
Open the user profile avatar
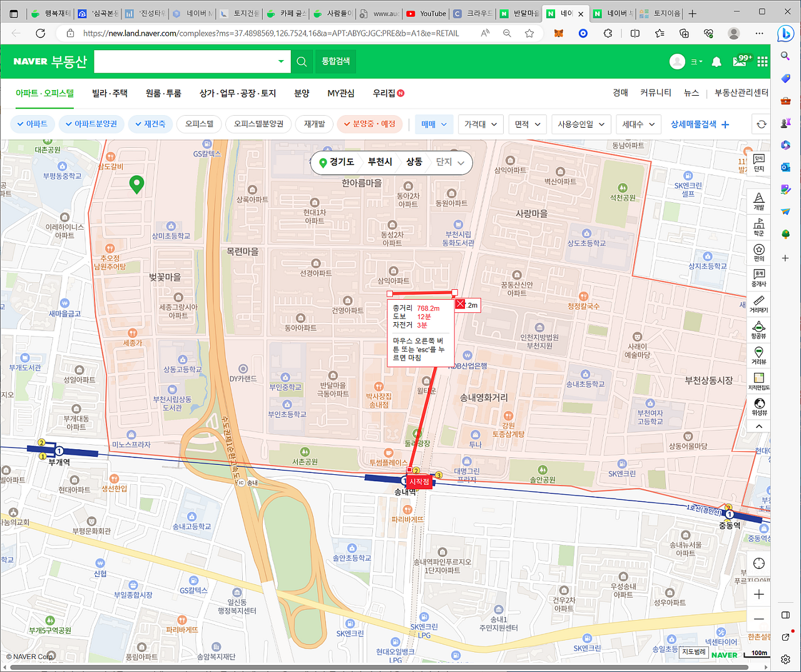(677, 61)
